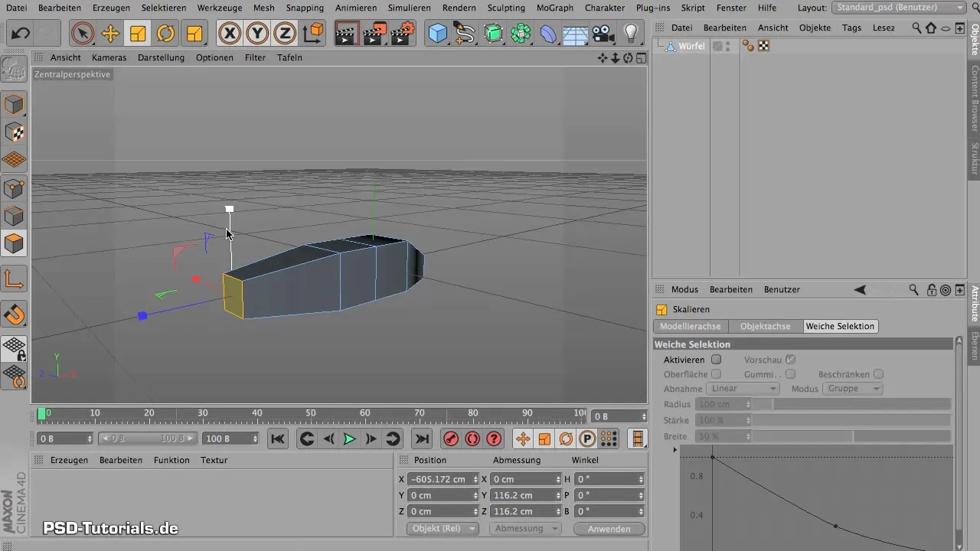
Task: Click Breite slider bar
Action: (852, 436)
